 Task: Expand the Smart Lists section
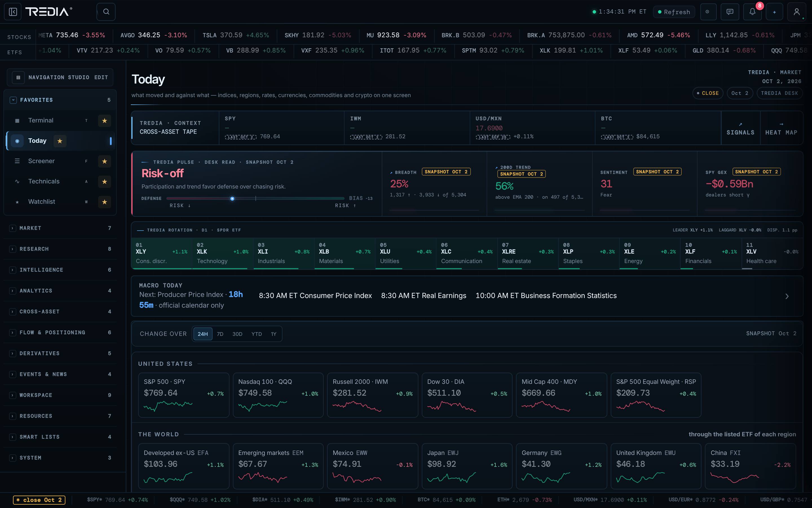[12, 437]
